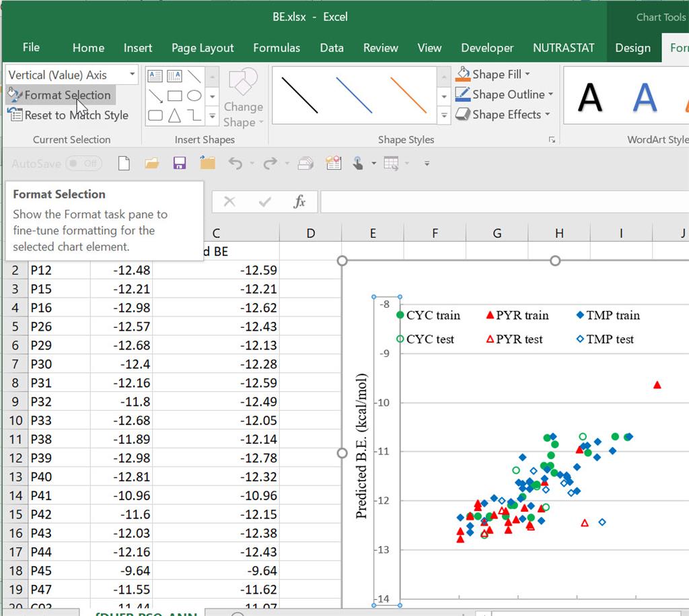The height and width of the screenshot is (616, 689).
Task: Click the Touch/Mouse mode icon
Action: (x=357, y=163)
